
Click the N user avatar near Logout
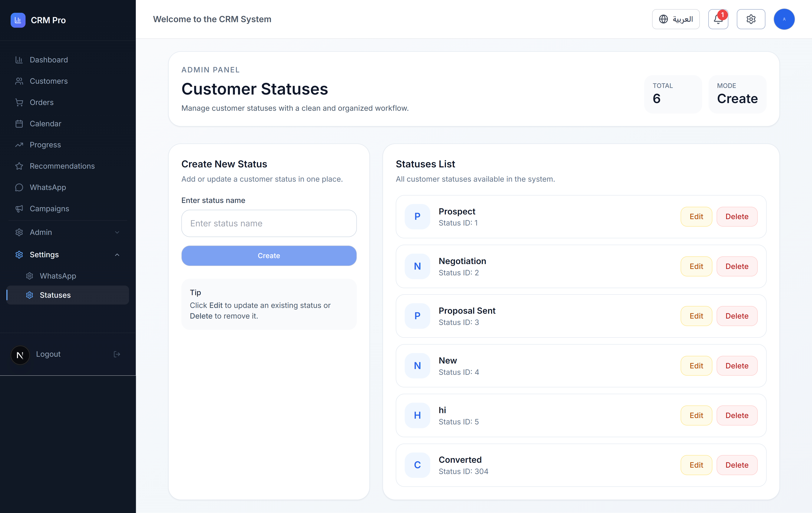click(20, 355)
